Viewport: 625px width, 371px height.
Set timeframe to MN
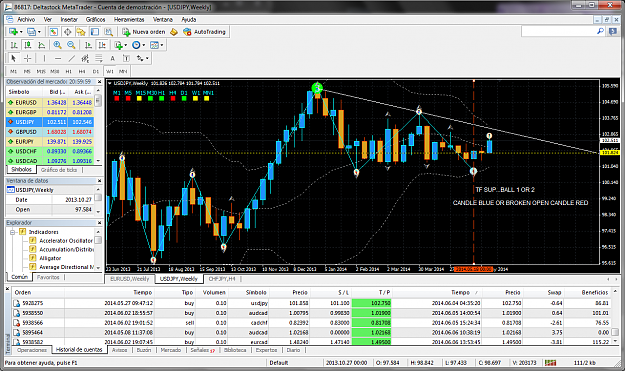[x=123, y=71]
